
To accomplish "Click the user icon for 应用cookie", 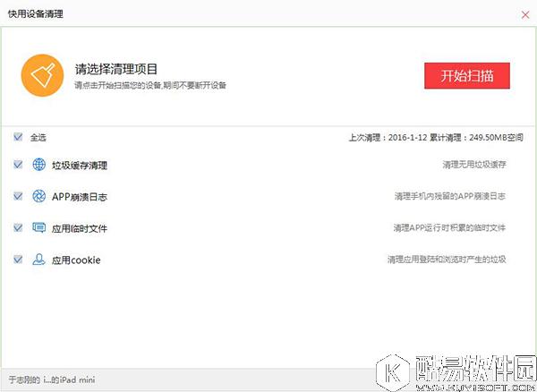I will pos(38,260).
